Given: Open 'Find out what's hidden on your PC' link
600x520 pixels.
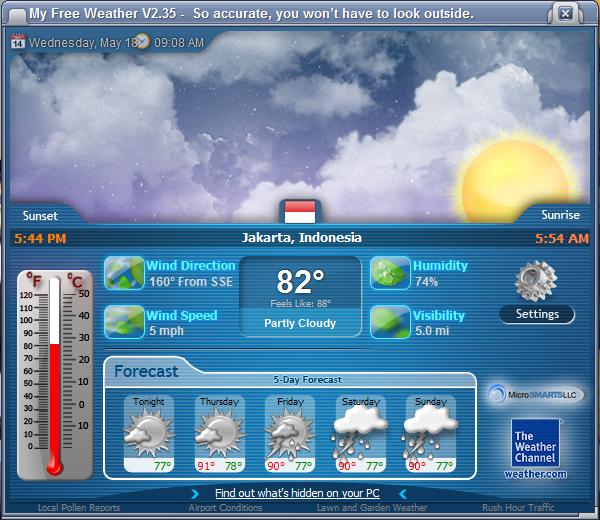Looking at the screenshot, I should tap(297, 493).
